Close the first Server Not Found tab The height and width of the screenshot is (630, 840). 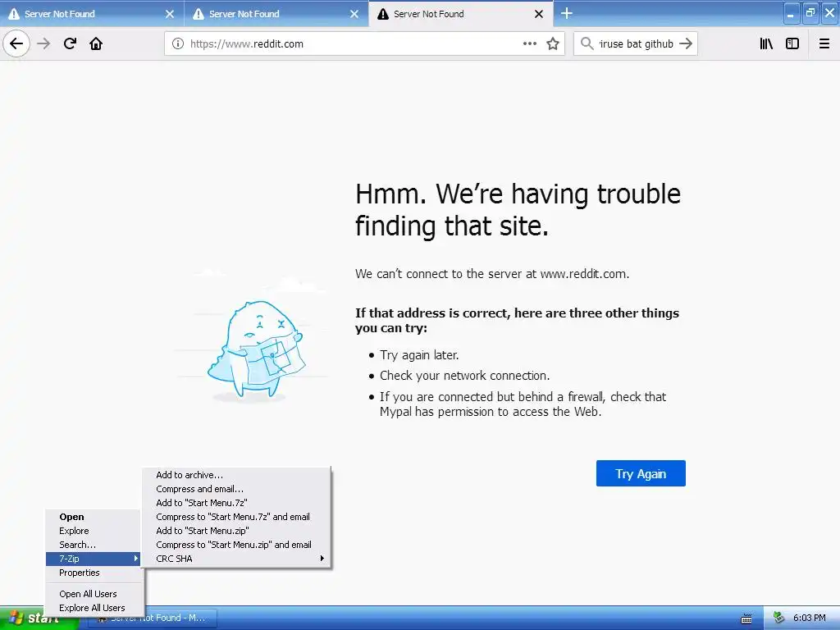170,14
